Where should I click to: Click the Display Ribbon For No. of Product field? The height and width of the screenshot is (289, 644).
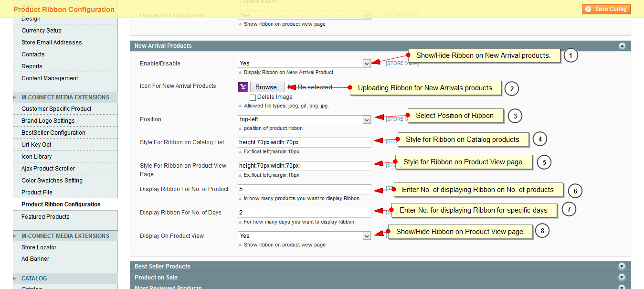coord(304,189)
